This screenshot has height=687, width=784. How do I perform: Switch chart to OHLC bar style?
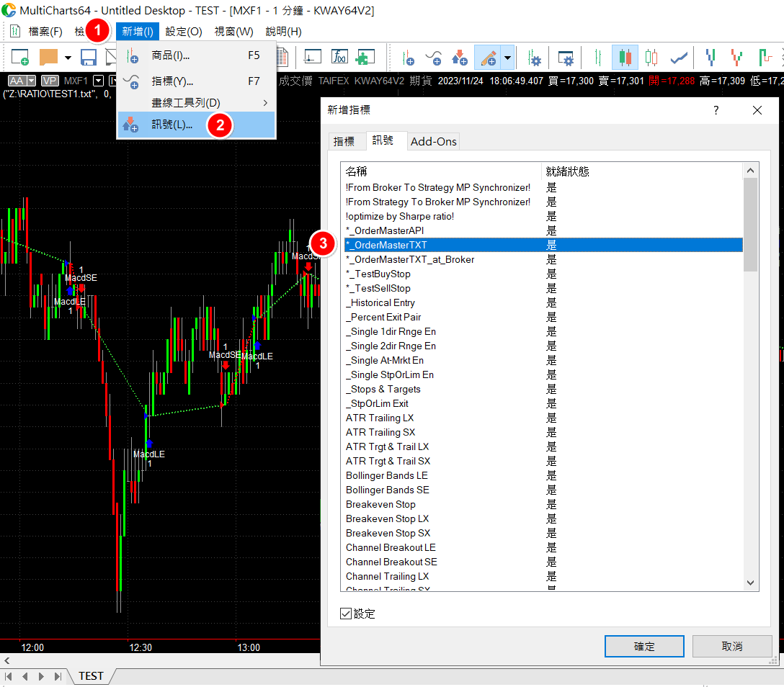(597, 58)
